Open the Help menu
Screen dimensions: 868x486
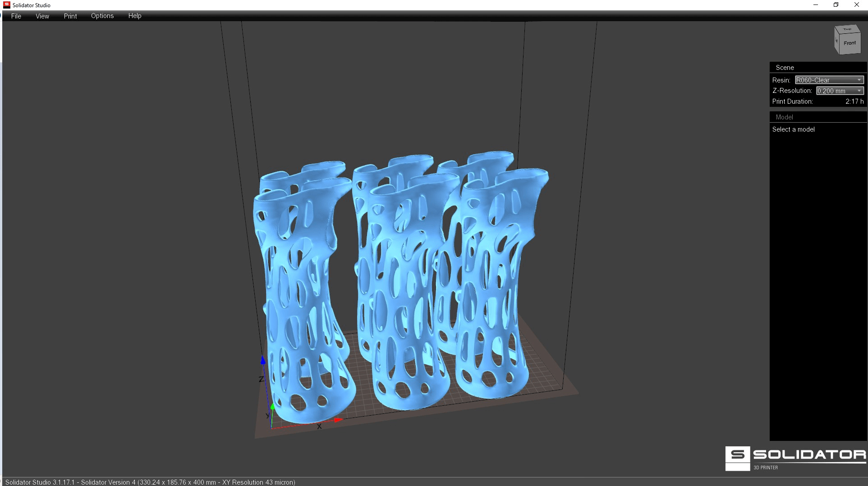click(x=135, y=16)
